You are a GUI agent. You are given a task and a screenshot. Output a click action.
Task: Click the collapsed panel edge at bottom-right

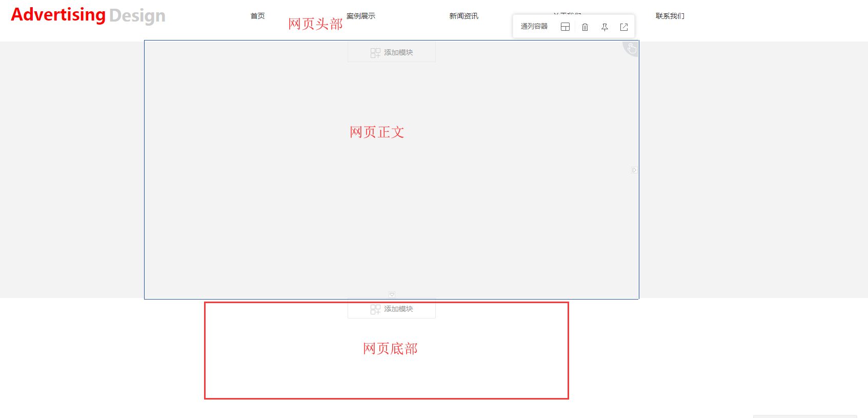(x=805, y=416)
